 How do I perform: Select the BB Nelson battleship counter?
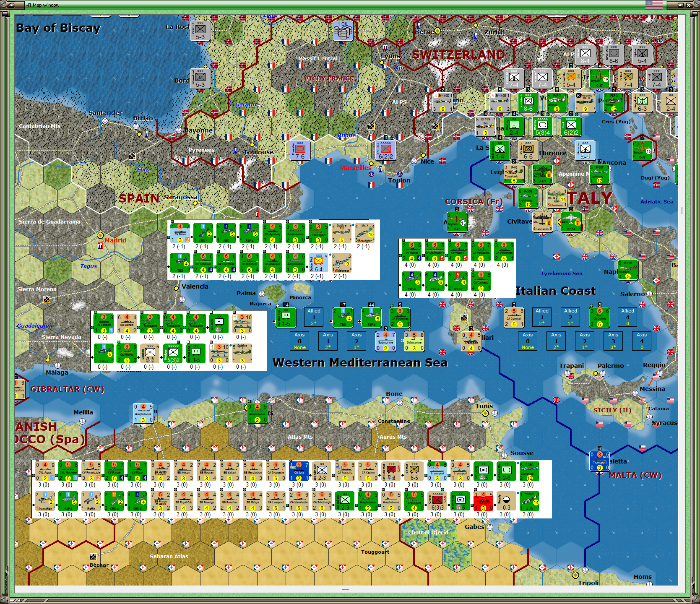[183, 471]
